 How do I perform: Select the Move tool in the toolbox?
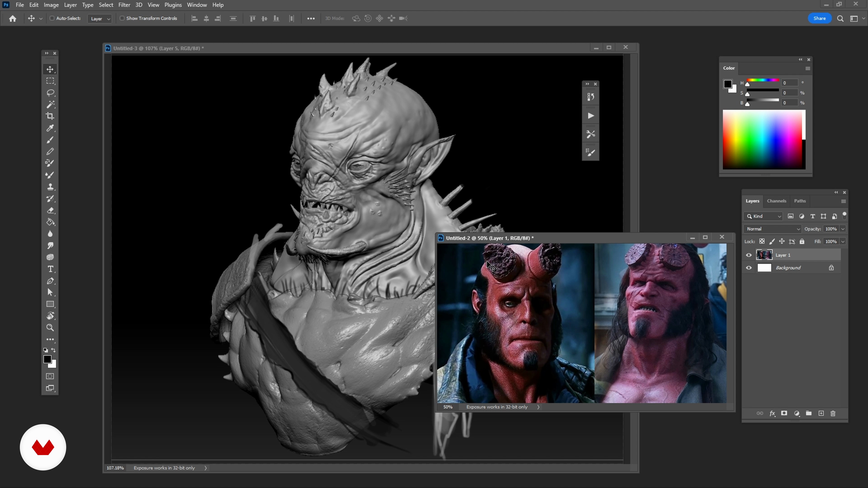[50, 69]
